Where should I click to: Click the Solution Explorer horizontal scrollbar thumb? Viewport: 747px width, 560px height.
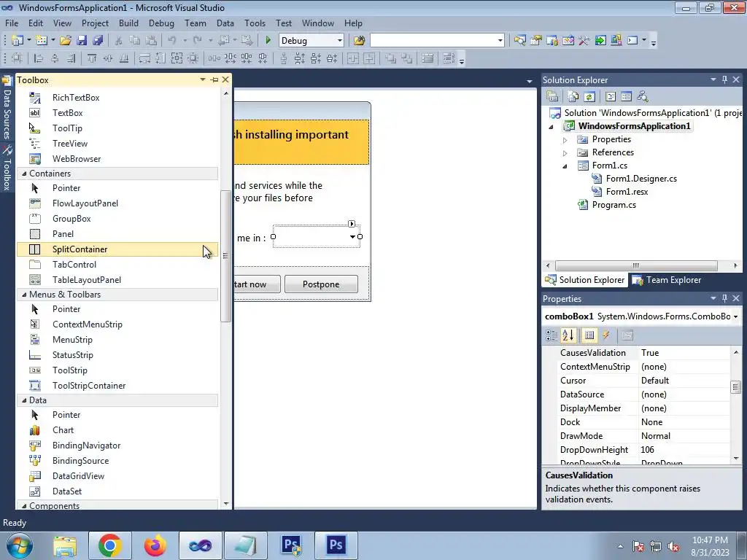[636, 265]
